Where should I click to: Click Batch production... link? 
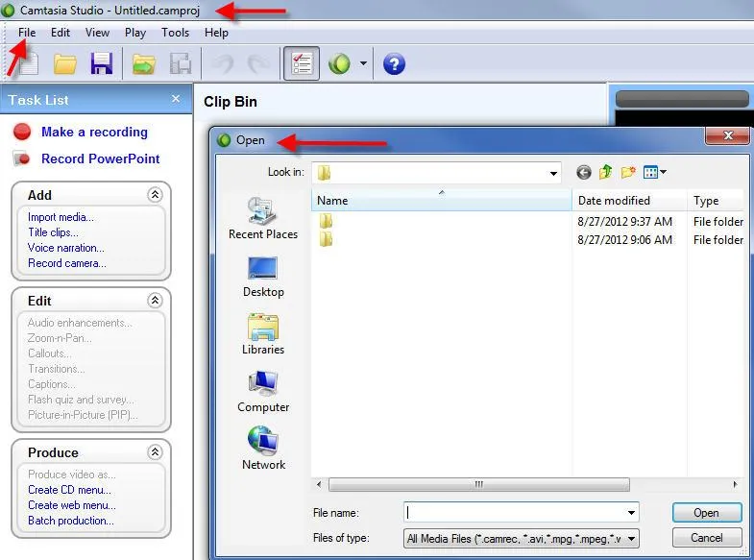71,521
